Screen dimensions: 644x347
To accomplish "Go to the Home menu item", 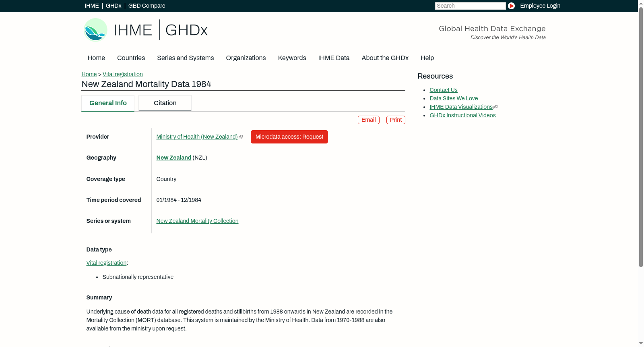I will pyautogui.click(x=96, y=58).
